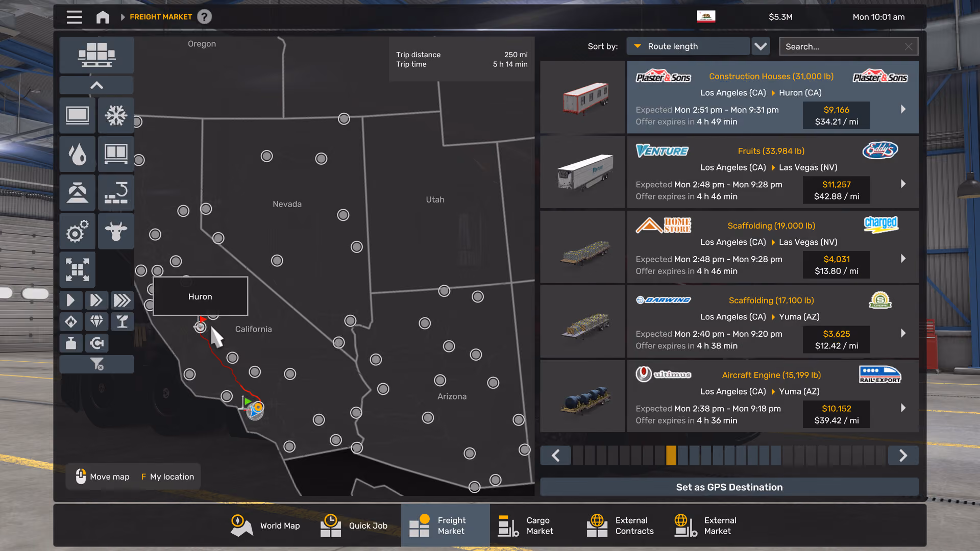
Task: Toggle the construction bricks and hook filter
Action: 116,193
